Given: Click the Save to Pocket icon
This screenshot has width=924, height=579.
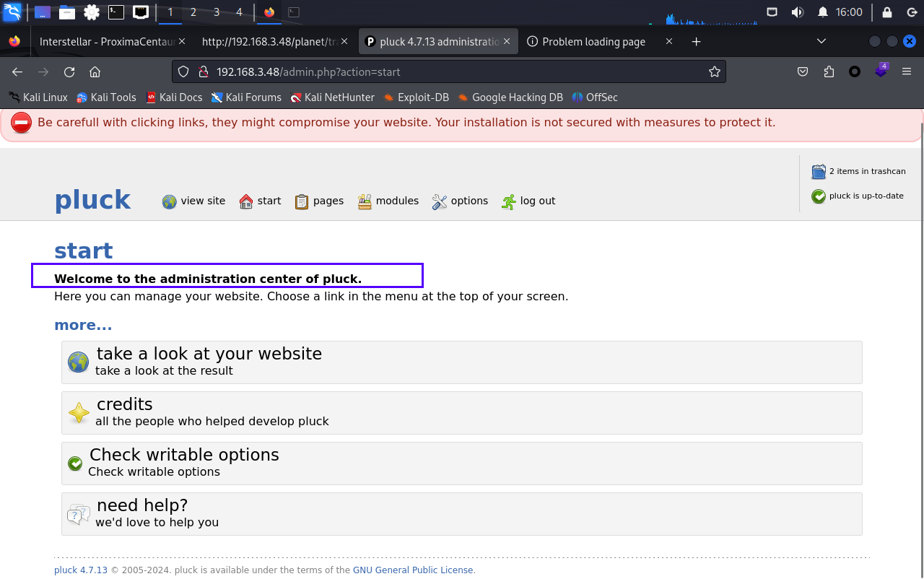Looking at the screenshot, I should pos(803,71).
